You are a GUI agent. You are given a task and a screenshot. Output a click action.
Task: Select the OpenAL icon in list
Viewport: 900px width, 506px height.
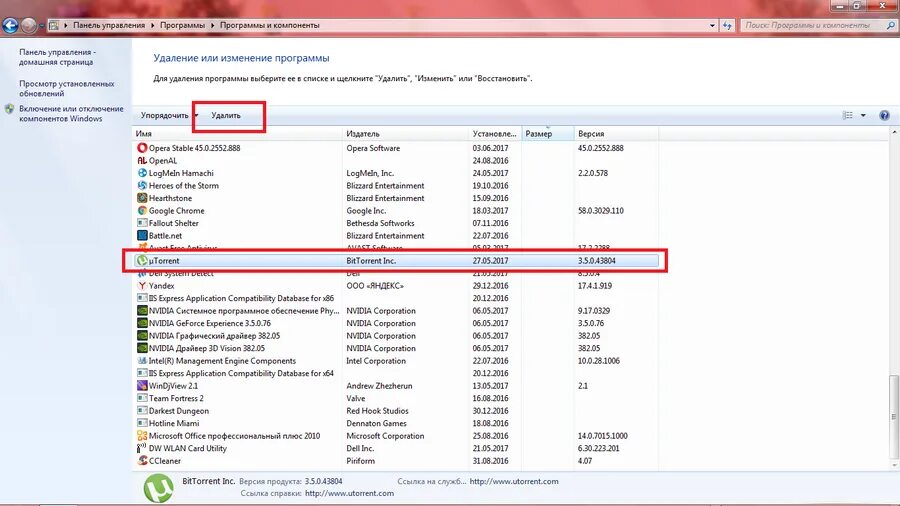point(142,161)
